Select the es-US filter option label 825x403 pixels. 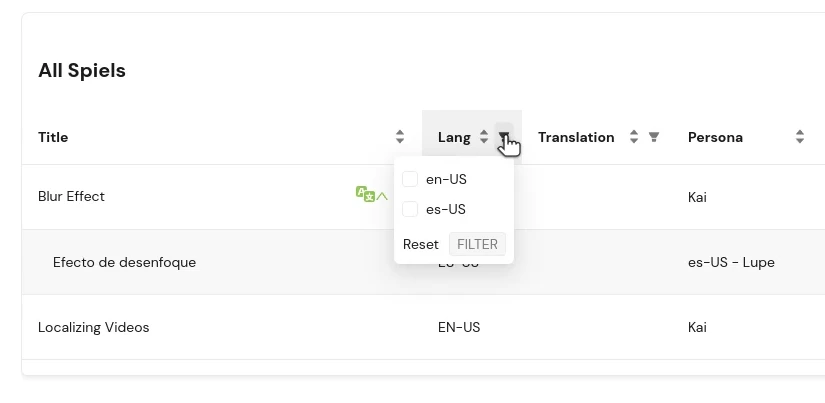pos(446,209)
